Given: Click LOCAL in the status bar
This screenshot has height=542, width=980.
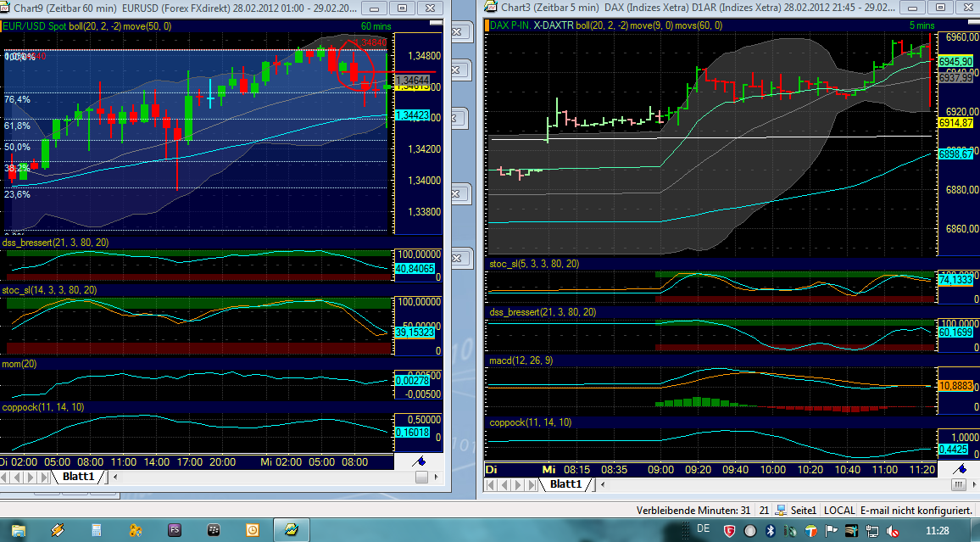Looking at the screenshot, I should pos(841,510).
